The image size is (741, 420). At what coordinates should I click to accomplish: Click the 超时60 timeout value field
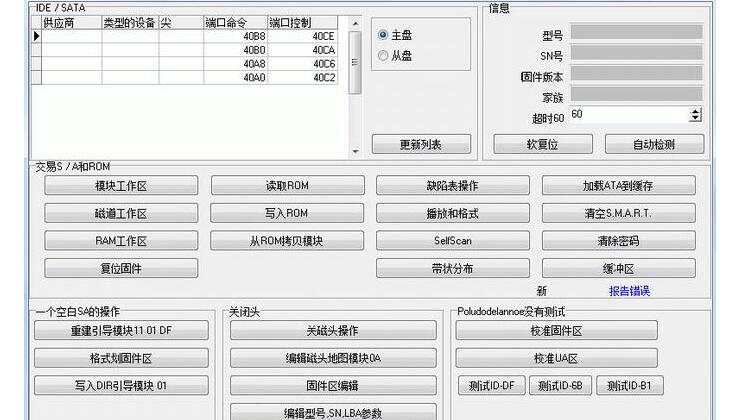click(x=626, y=115)
